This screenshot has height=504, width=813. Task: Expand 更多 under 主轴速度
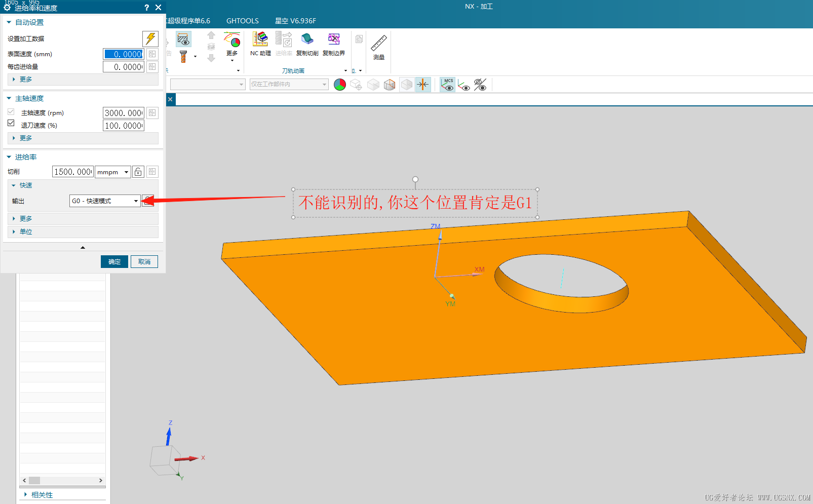[x=83, y=138]
